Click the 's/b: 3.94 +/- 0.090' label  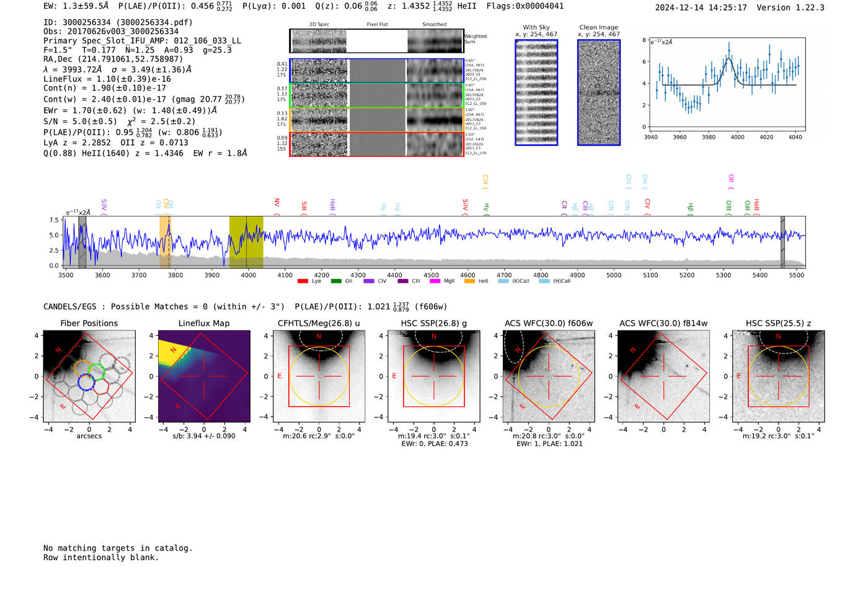[x=204, y=435]
